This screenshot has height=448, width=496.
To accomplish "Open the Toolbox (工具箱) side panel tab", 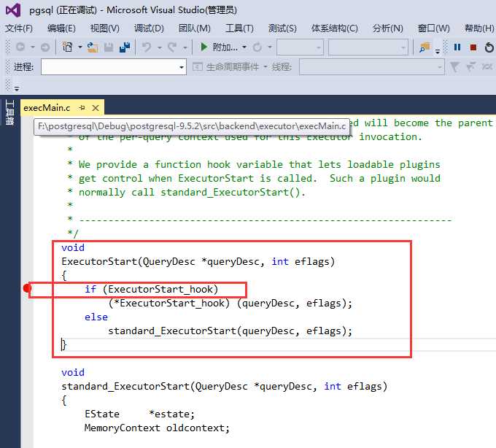I will tap(9, 112).
